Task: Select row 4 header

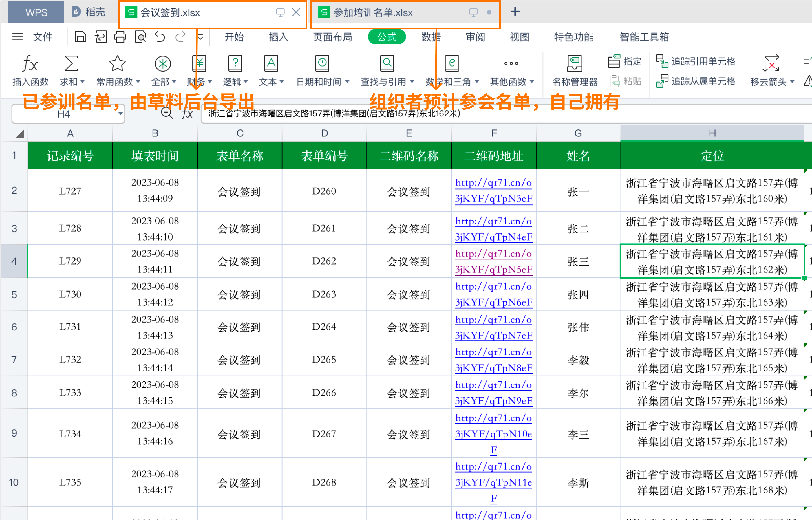Action: pyautogui.click(x=14, y=261)
